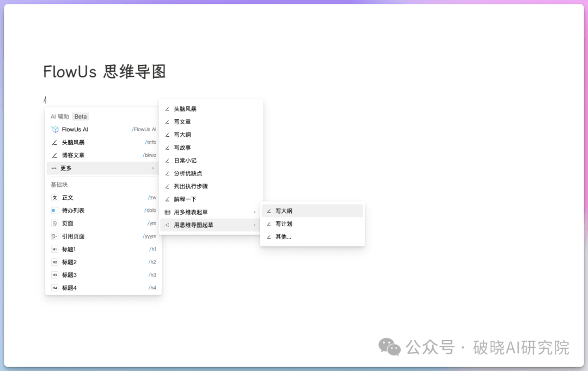Click the table icon beside 用多维表起草
Image resolution: width=588 pixels, height=371 pixels.
168,212
